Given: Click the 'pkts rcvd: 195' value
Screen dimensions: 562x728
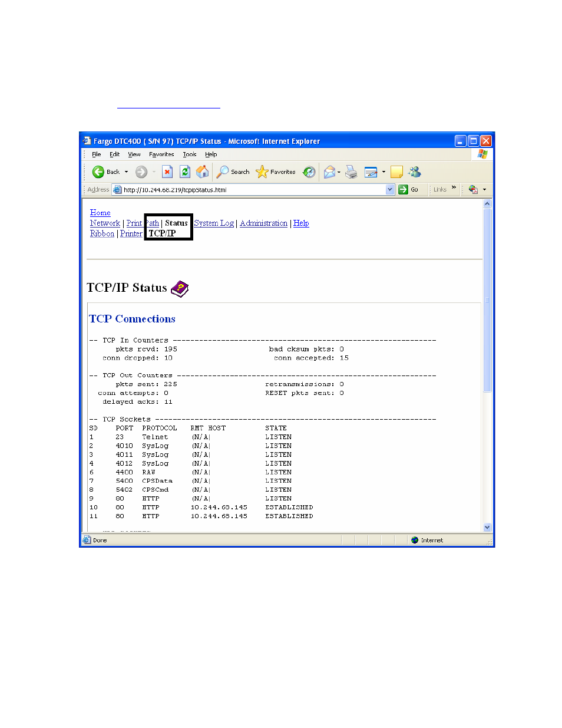Looking at the screenshot, I should pos(146,349).
